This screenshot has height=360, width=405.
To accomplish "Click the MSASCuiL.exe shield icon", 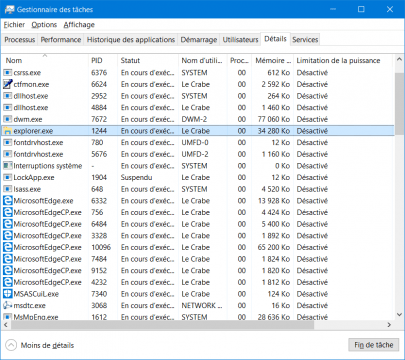I will tap(8, 294).
